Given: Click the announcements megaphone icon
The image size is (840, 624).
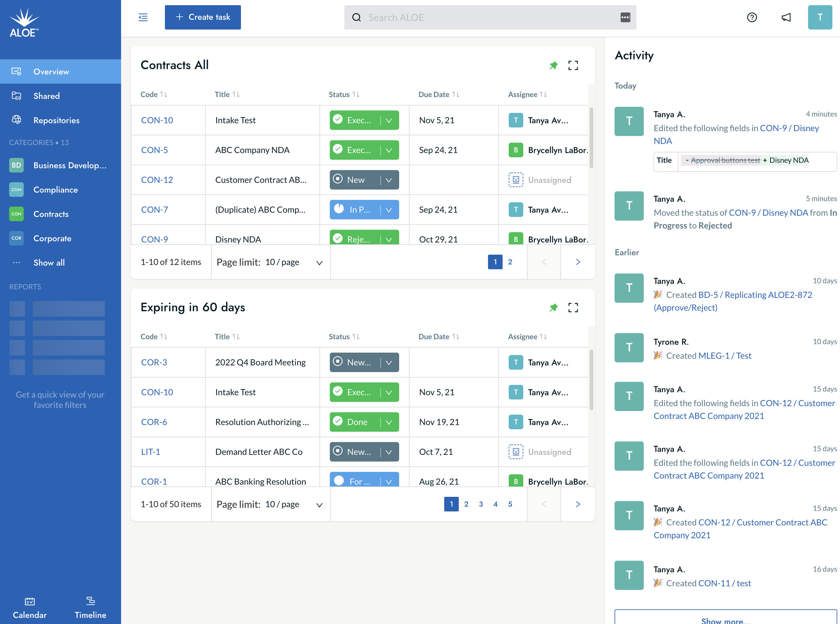Looking at the screenshot, I should click(786, 17).
